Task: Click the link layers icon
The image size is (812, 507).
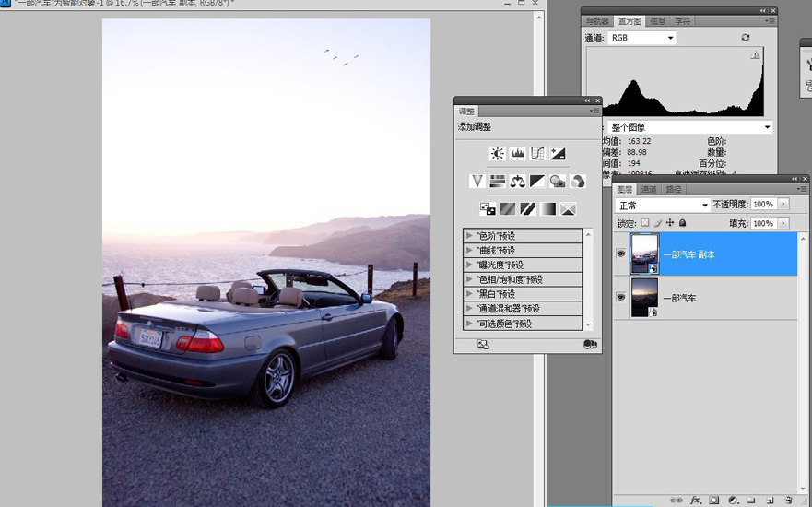Action: click(x=676, y=500)
